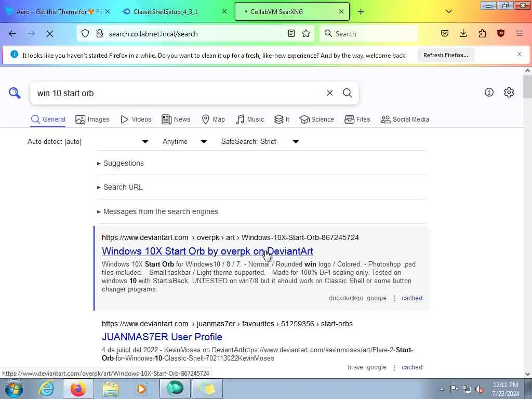Screen dimensions: 532x399
Task: Click the insecure connection lock icon
Action: [99, 34]
